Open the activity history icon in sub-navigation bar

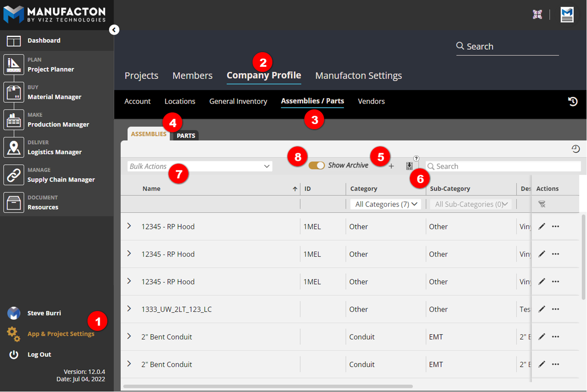click(572, 101)
